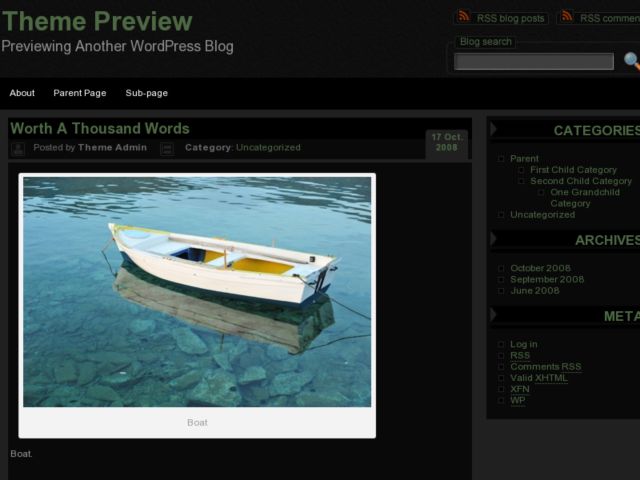The width and height of the screenshot is (640, 480).
Task: Open Sub-page in navigation bar
Action: pyautogui.click(x=147, y=93)
